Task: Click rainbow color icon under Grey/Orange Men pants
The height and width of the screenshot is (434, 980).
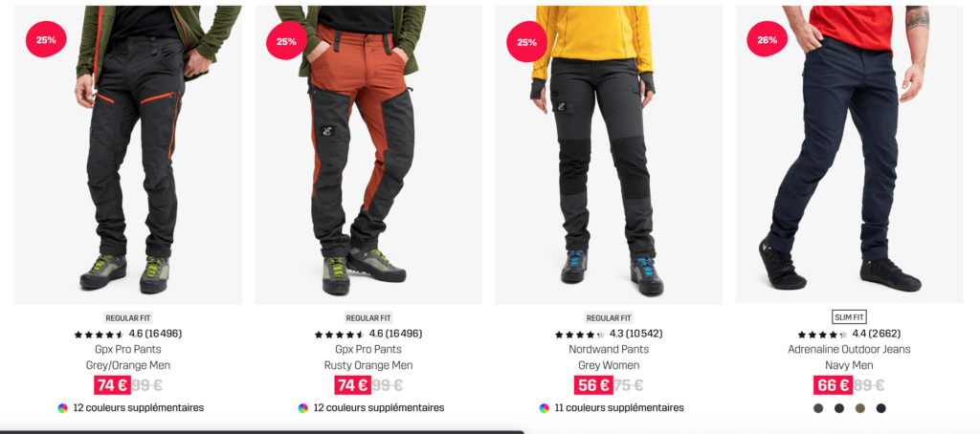Action: pyautogui.click(x=62, y=408)
